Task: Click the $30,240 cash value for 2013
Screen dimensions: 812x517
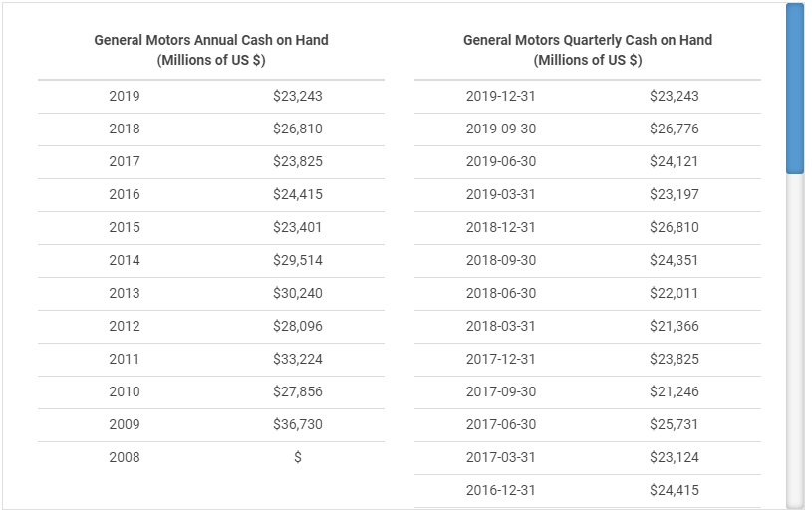Action: point(298,293)
